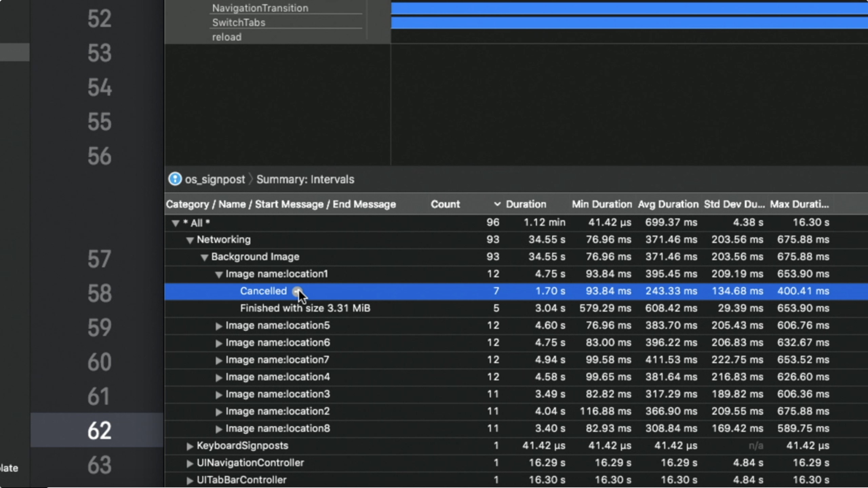This screenshot has width=868, height=488.
Task: Click os_signpost breadcrumb label
Action: click(x=215, y=179)
